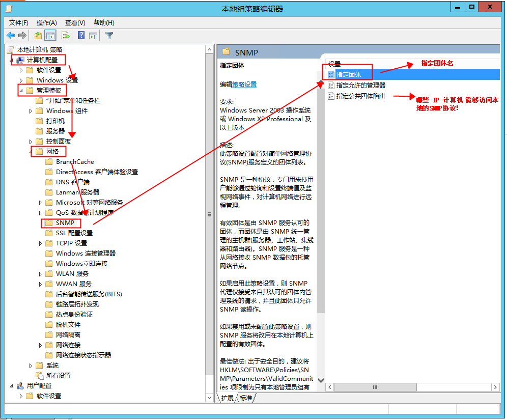Click the Forward navigation arrow
The width and height of the screenshot is (507, 420).
point(21,35)
